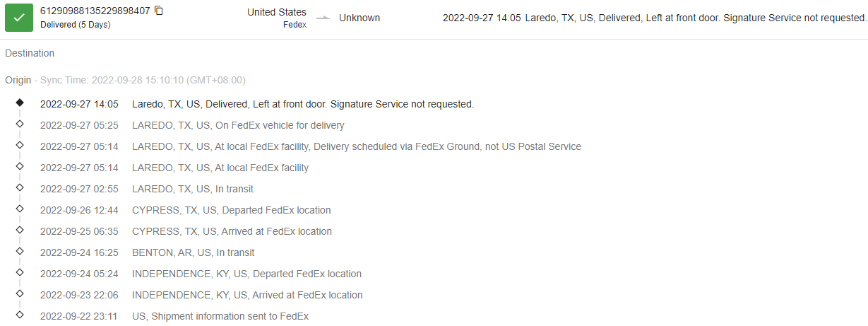Select the marker for CYPRESS Departed FedEx location
Screen dimensions: 868x326
(20, 209)
